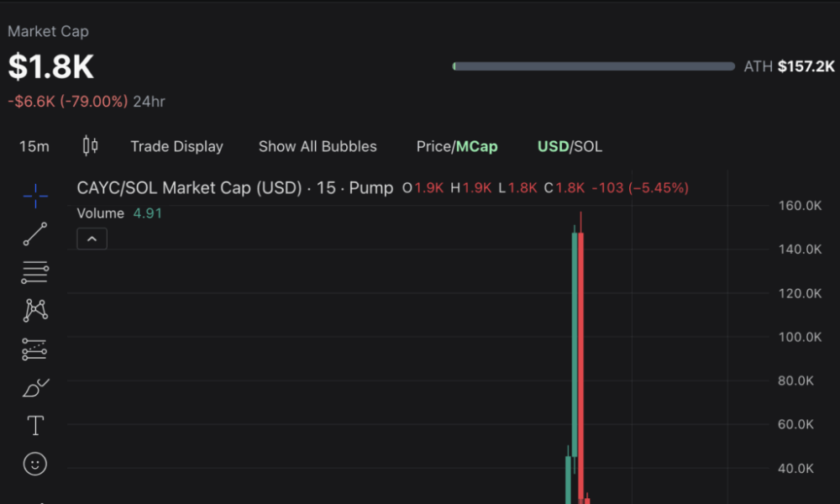The width and height of the screenshot is (840, 504).
Task: Select the crosshair cursor tool
Action: pos(34,196)
